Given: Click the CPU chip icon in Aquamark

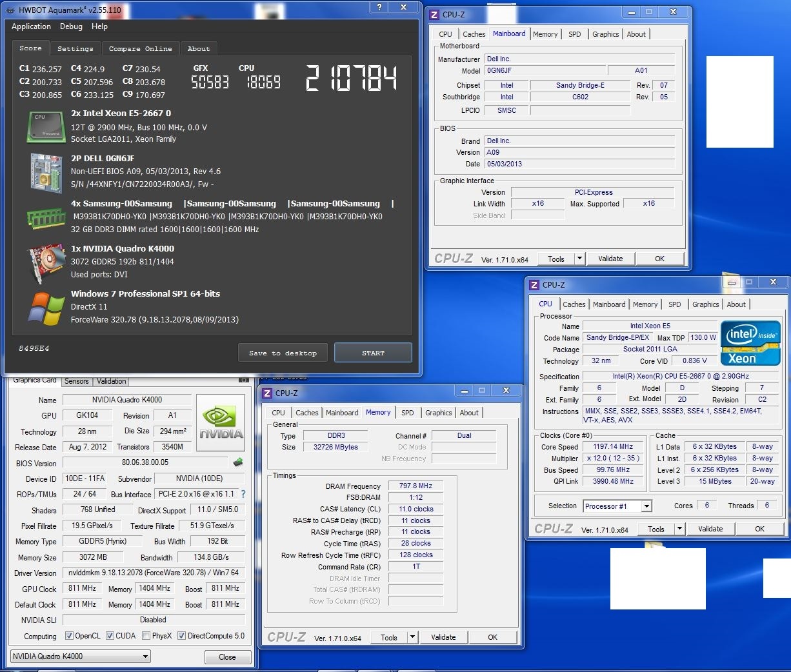Looking at the screenshot, I should coord(45,127).
